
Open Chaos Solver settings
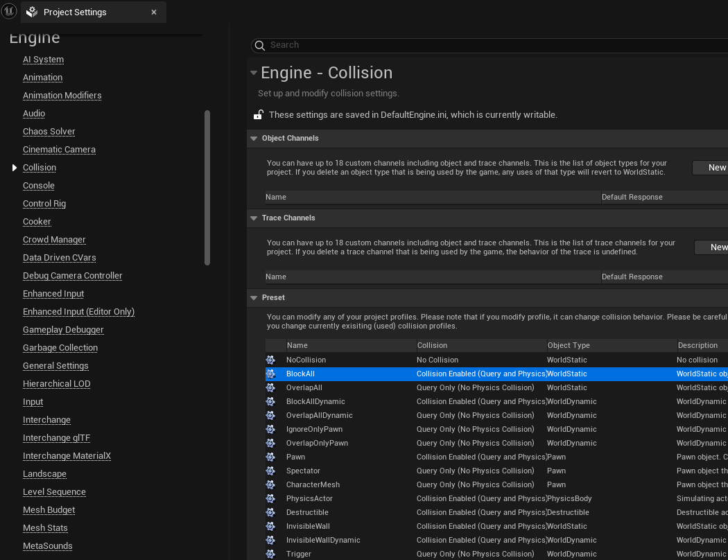49,132
